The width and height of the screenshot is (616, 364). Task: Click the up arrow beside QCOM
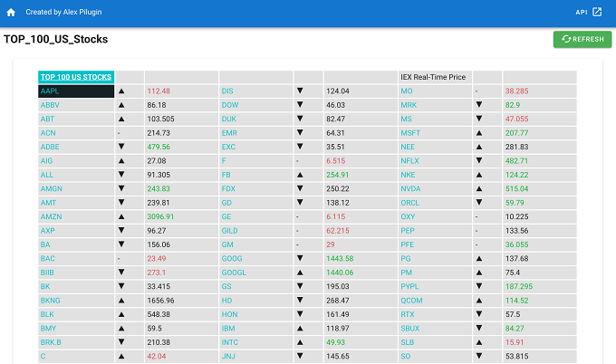479,301
